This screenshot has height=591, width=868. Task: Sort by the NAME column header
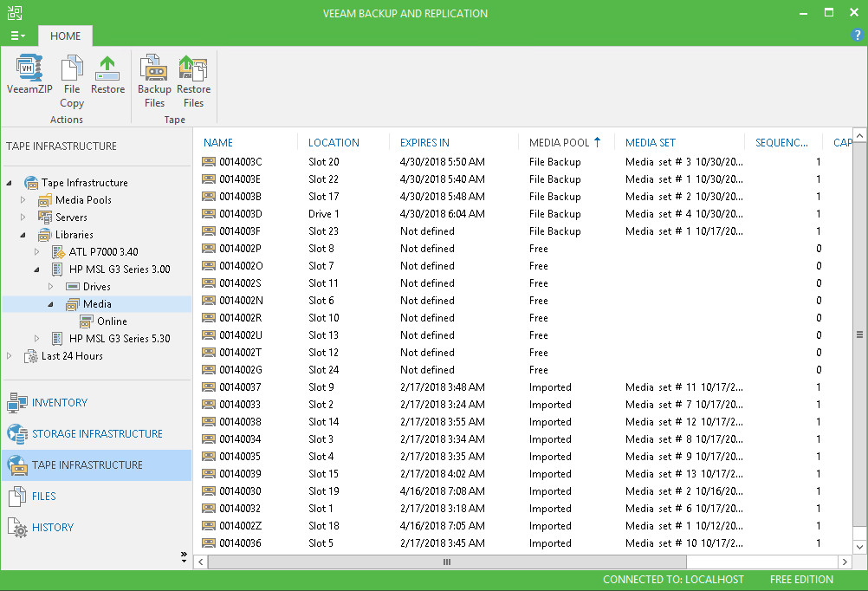click(218, 143)
